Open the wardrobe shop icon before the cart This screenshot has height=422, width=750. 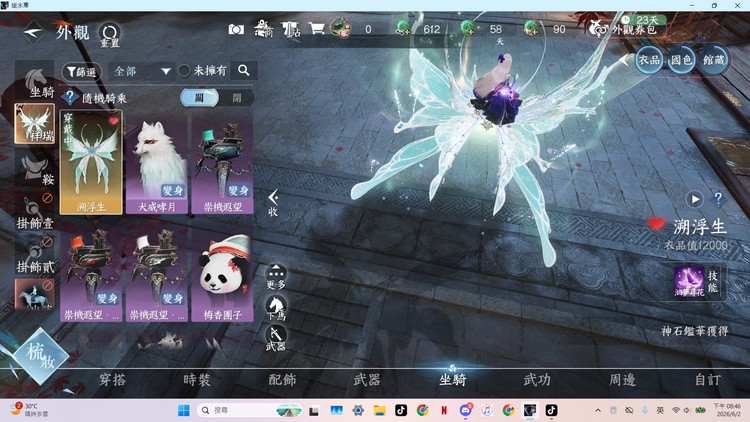pyautogui.click(x=290, y=29)
